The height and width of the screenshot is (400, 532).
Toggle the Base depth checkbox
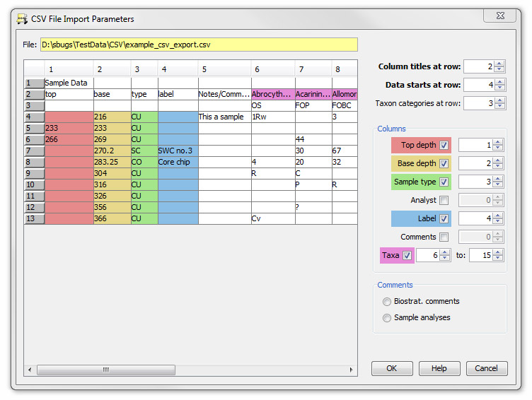point(444,163)
